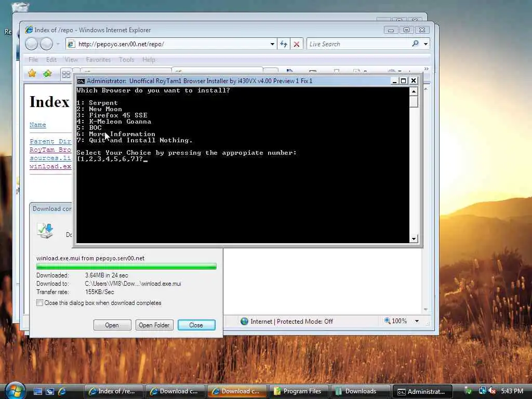The image size is (532, 399).
Task: Open the winload.exe link on page
Action: click(x=50, y=166)
